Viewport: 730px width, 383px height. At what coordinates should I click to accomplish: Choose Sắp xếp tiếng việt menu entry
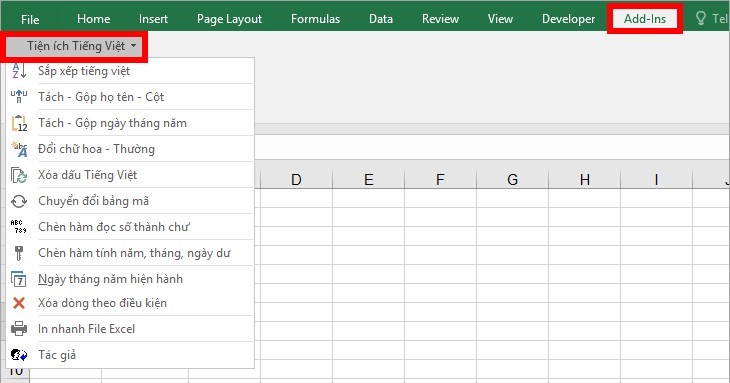(130, 71)
